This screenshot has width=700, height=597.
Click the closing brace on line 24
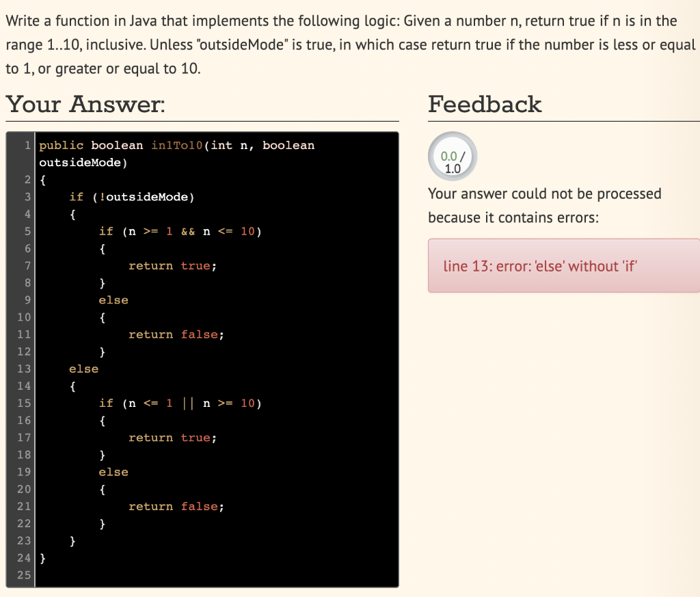[x=42, y=557]
